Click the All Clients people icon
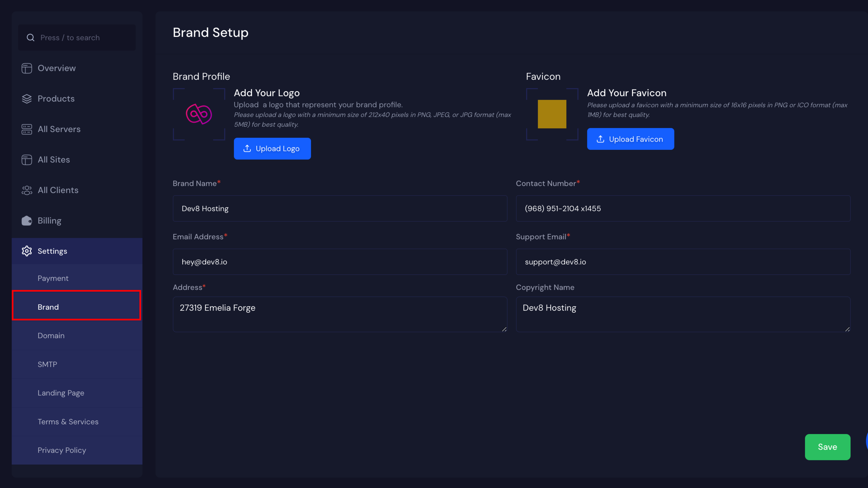 coord(27,190)
